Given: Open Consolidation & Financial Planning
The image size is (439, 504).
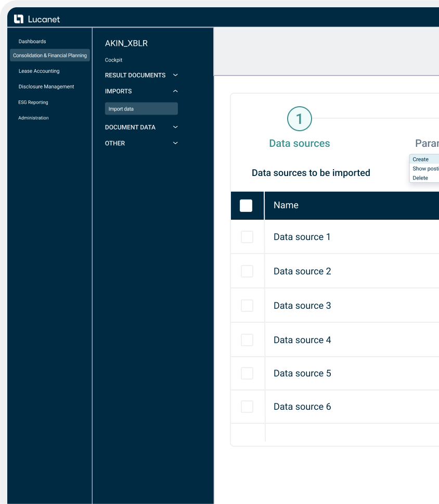Looking at the screenshot, I should point(50,55).
